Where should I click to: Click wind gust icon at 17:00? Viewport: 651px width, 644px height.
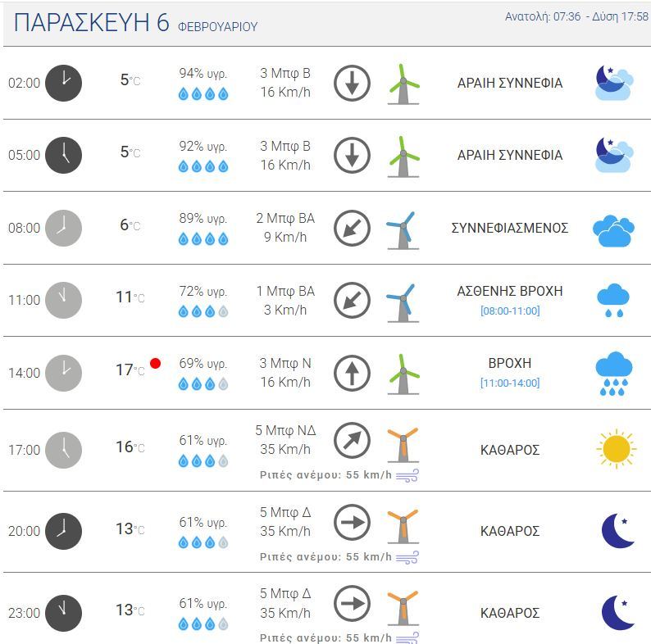click(407, 476)
